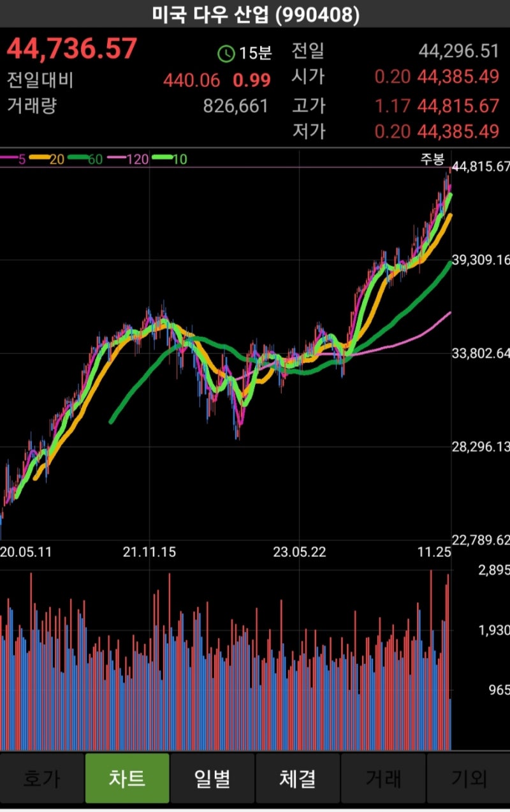Select the 20 moving average legend

coord(47,159)
